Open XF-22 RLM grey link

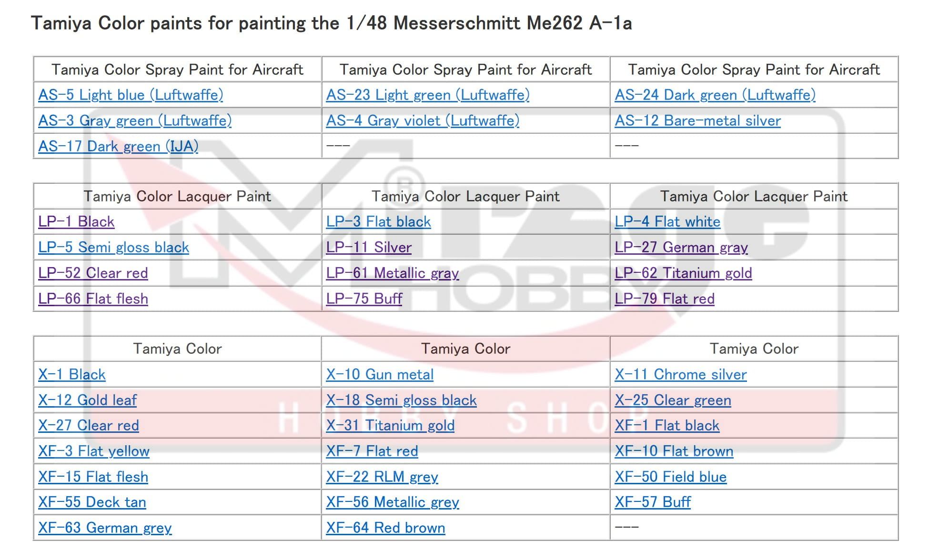(x=382, y=477)
